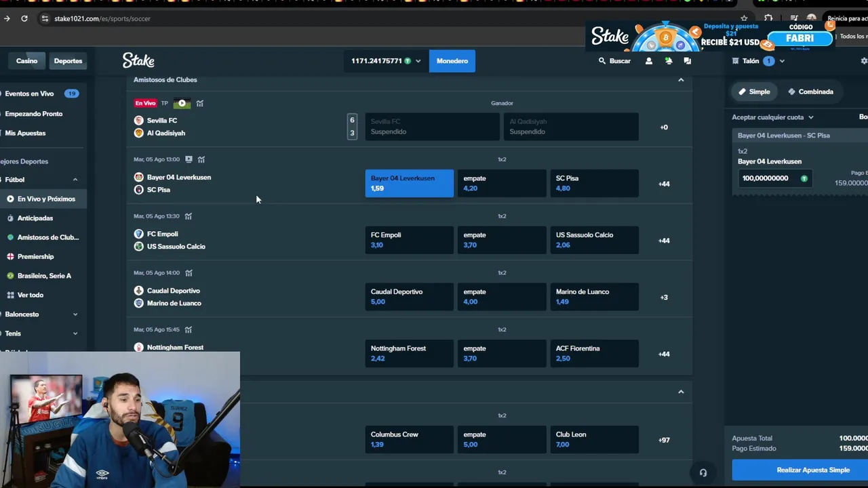Select FC Empoli odds 3,10
868x488 pixels.
(410, 240)
